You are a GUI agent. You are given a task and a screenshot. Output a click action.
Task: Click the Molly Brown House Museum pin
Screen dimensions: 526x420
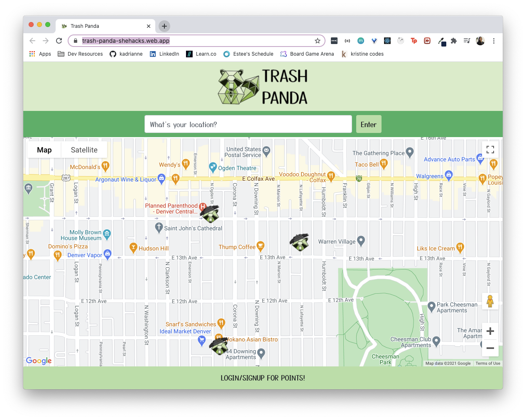point(107,235)
